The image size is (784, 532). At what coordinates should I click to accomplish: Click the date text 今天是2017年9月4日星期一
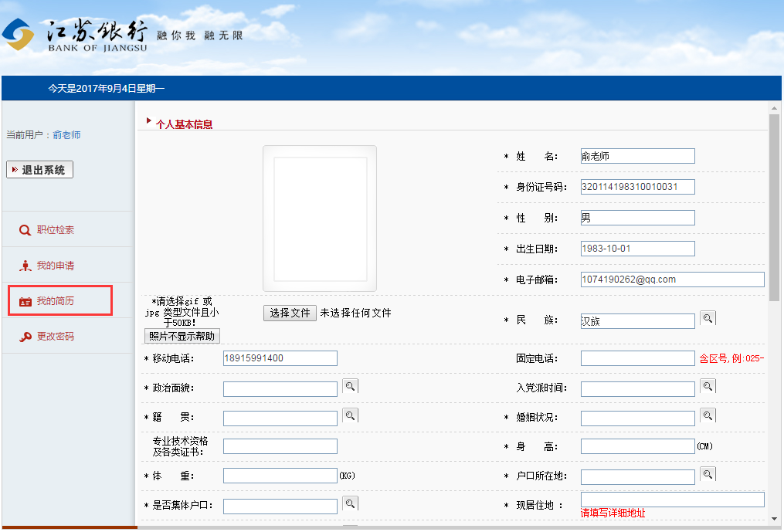[x=107, y=89]
